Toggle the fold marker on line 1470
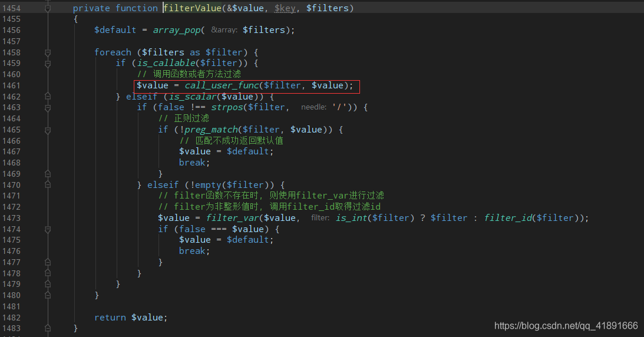The width and height of the screenshot is (644, 337). point(48,185)
